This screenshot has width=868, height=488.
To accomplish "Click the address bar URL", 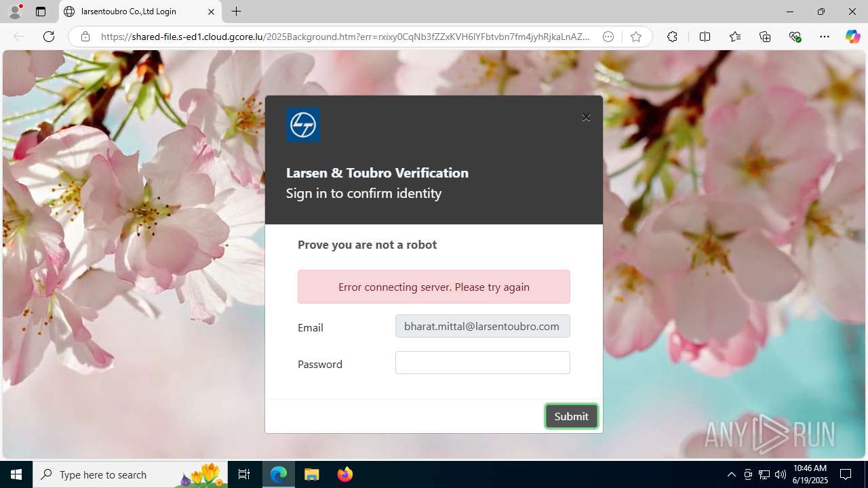I will pos(345,37).
